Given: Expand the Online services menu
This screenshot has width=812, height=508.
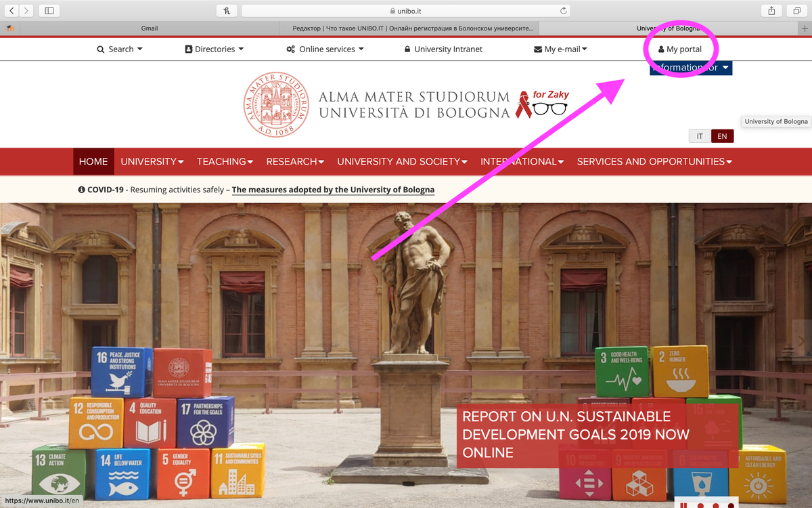Looking at the screenshot, I should pos(325,49).
